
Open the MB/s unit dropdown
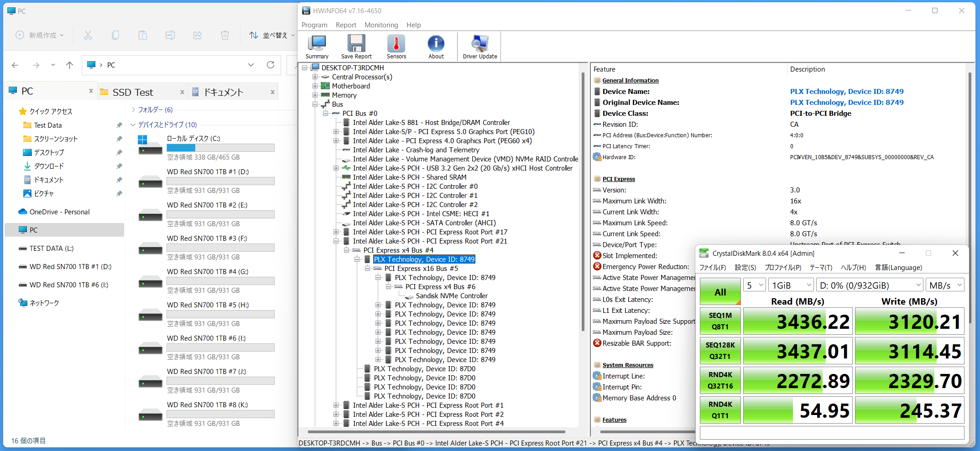(x=945, y=285)
